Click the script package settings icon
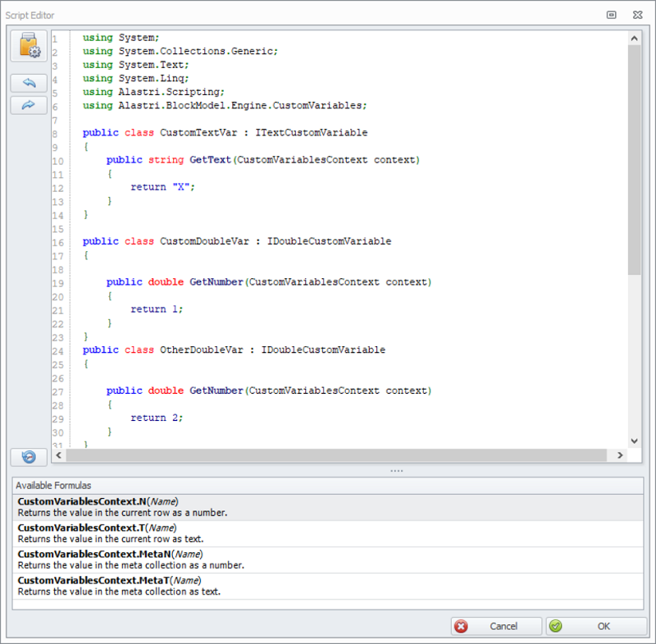This screenshot has width=656, height=644. [x=29, y=47]
